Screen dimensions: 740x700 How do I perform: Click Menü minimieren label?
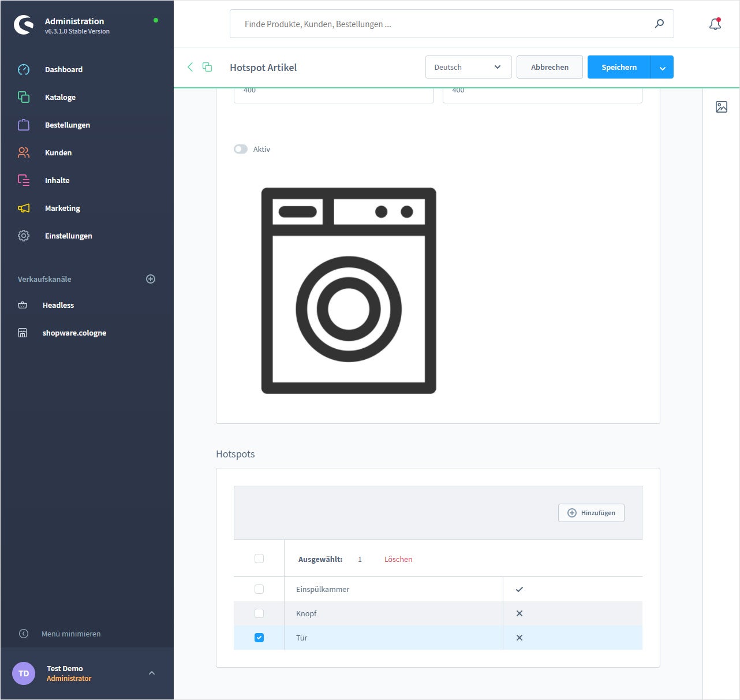(x=71, y=634)
